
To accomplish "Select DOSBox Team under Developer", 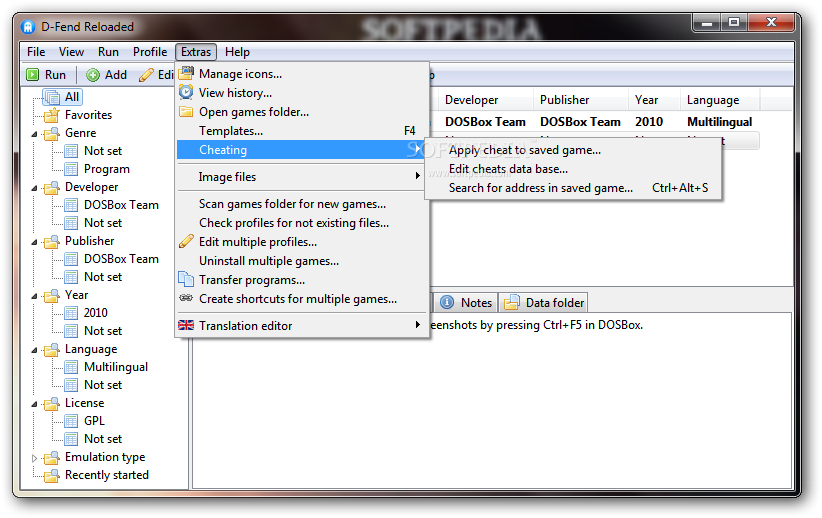I will pyautogui.click(x=121, y=205).
